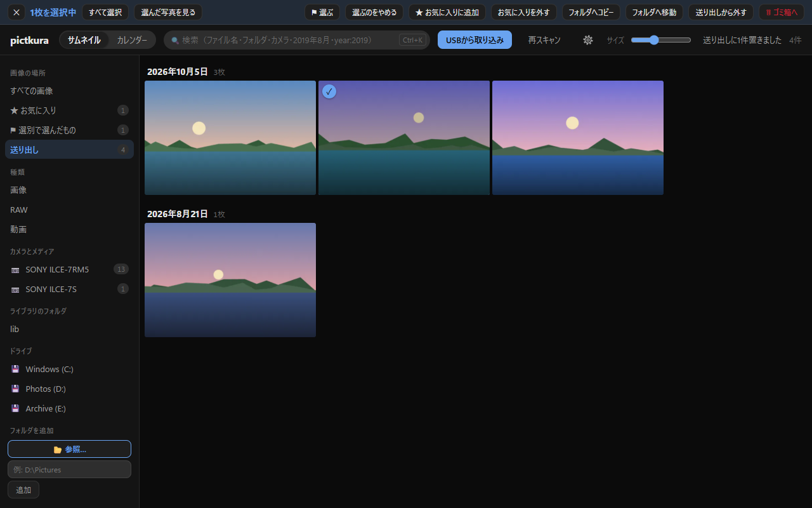Flag the photo with 選ぶ
Viewport: 812px width, 508px height.
pos(322,12)
